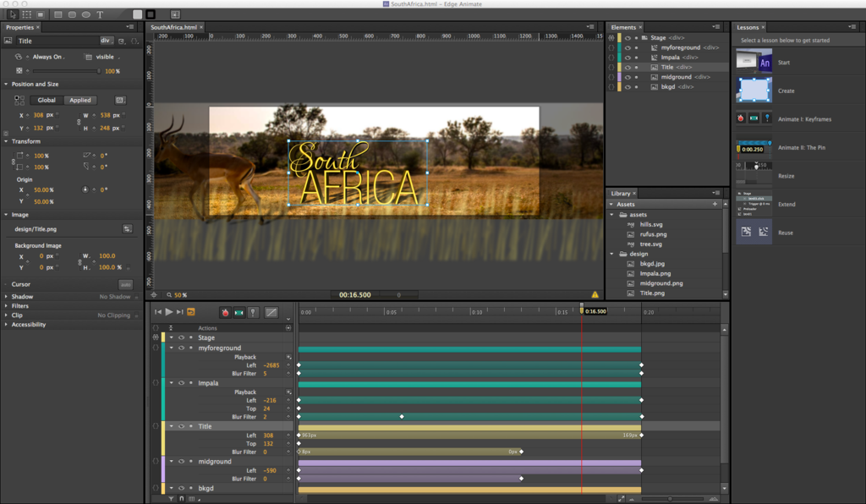This screenshot has width=866, height=504.
Task: Open the easing graph button in timeline
Action: pyautogui.click(x=271, y=312)
